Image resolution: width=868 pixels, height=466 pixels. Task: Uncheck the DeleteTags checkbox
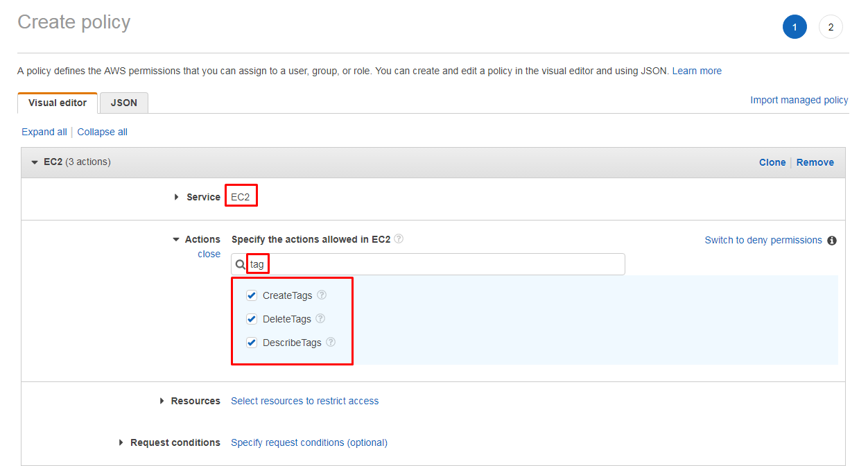[x=252, y=319]
